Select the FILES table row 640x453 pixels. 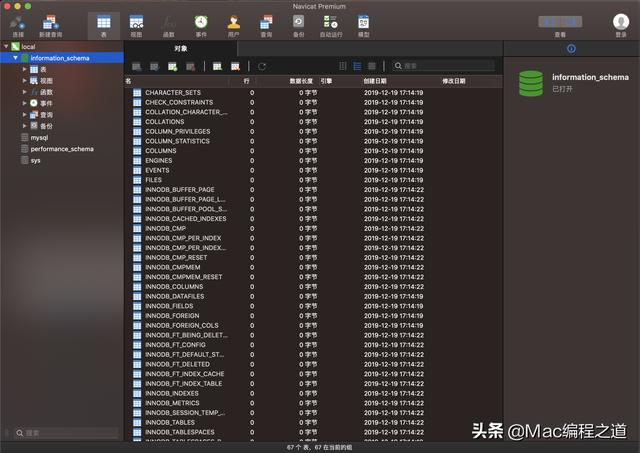point(313,180)
